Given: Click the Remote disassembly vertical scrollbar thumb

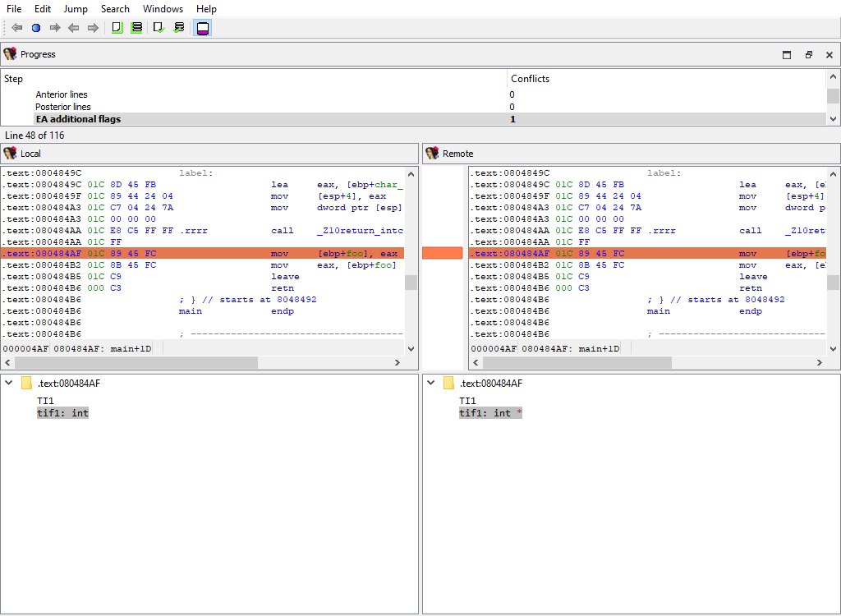Looking at the screenshot, I should click(833, 283).
